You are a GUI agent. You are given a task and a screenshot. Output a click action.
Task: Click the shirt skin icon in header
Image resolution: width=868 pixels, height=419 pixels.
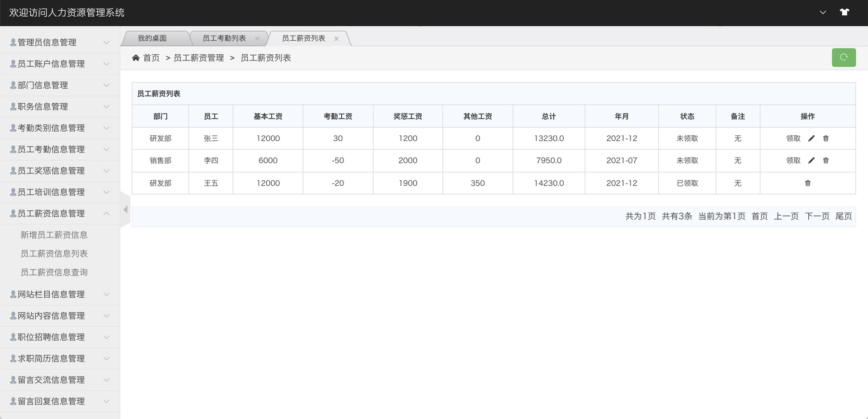pos(844,12)
